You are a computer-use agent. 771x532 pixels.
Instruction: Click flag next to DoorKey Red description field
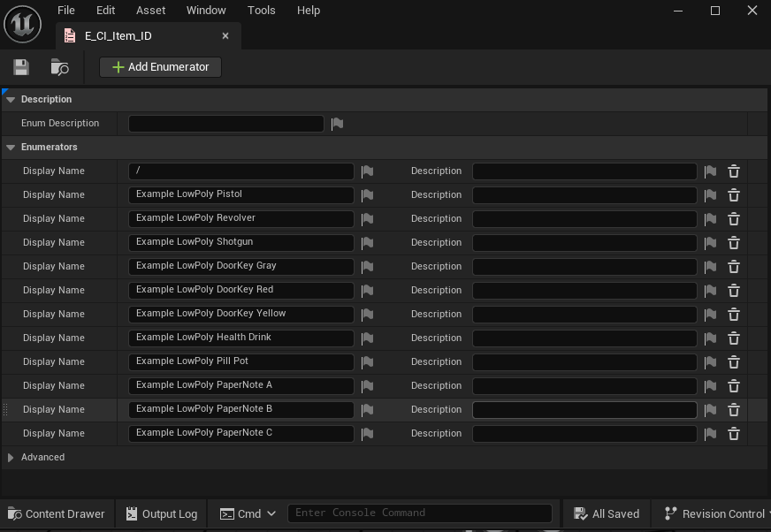pos(710,291)
